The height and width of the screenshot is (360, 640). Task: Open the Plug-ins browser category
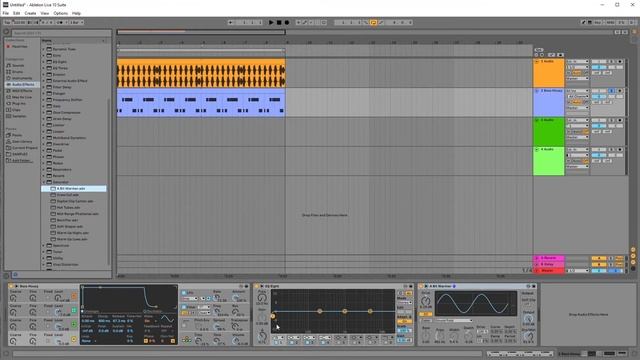pyautogui.click(x=19, y=104)
